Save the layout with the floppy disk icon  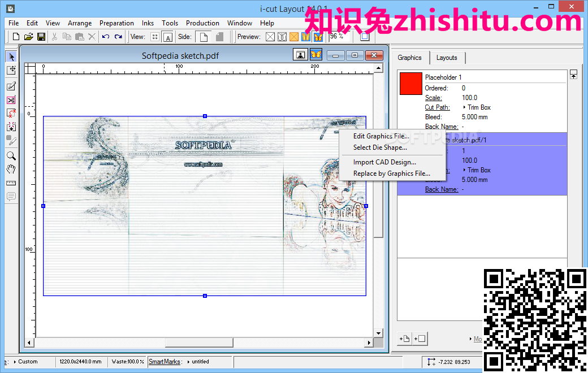pyautogui.click(x=41, y=37)
